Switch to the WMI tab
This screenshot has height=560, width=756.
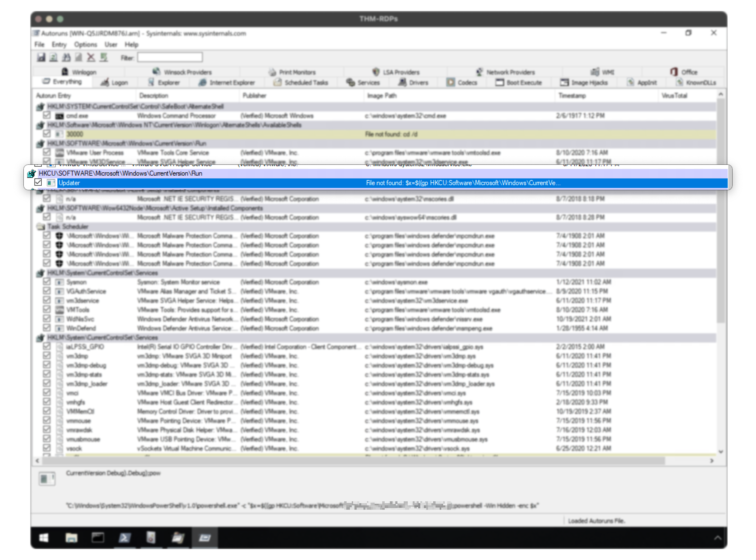pyautogui.click(x=602, y=72)
